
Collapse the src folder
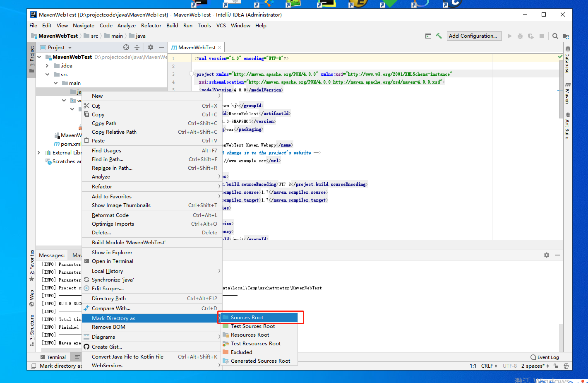coord(47,75)
